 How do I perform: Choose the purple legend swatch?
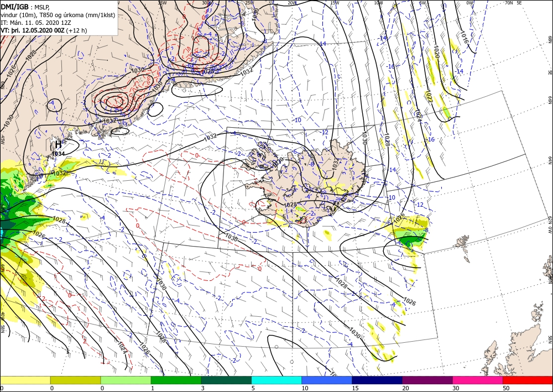(x=427, y=380)
